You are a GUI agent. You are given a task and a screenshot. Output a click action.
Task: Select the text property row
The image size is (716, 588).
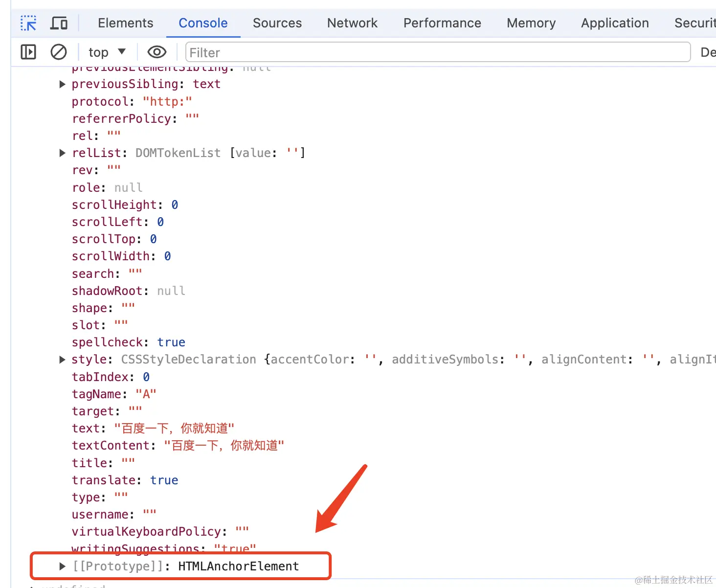click(x=153, y=428)
